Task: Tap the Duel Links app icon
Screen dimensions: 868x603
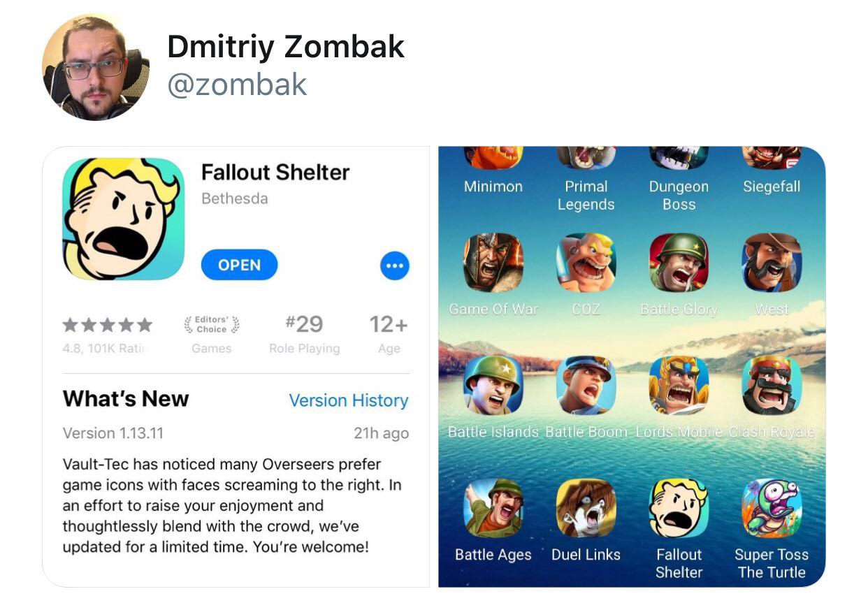Action: pos(586,508)
